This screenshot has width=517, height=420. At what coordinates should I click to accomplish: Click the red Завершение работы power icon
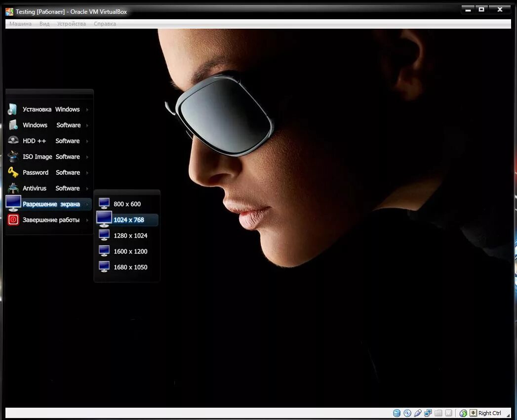tap(13, 220)
